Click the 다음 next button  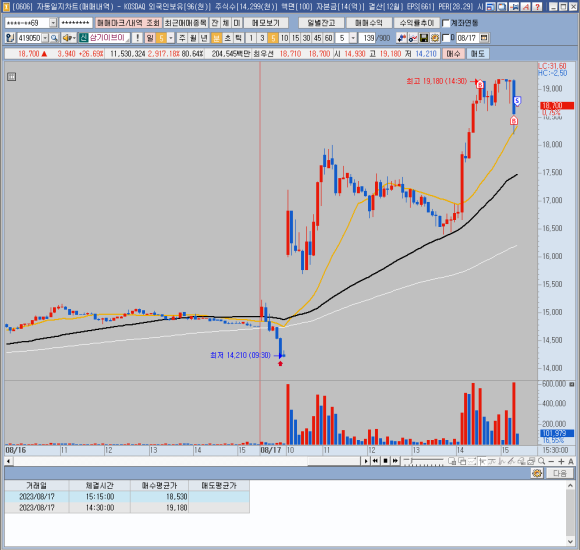point(560,473)
